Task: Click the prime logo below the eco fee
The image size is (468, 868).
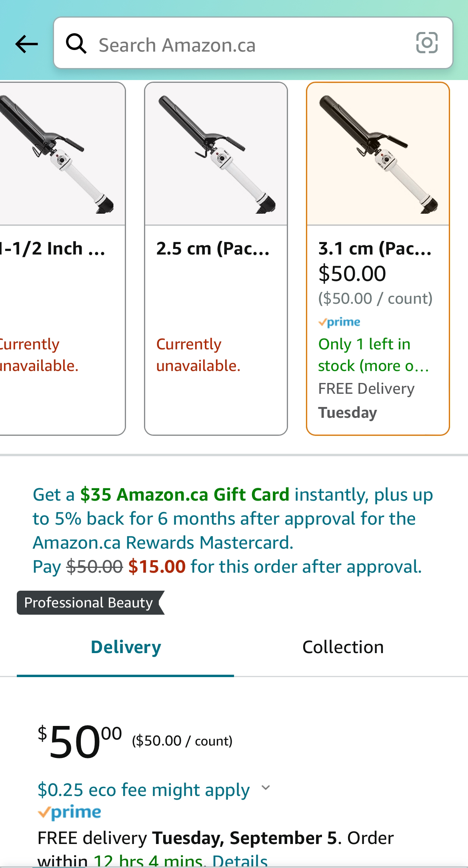Action: pyautogui.click(x=70, y=812)
